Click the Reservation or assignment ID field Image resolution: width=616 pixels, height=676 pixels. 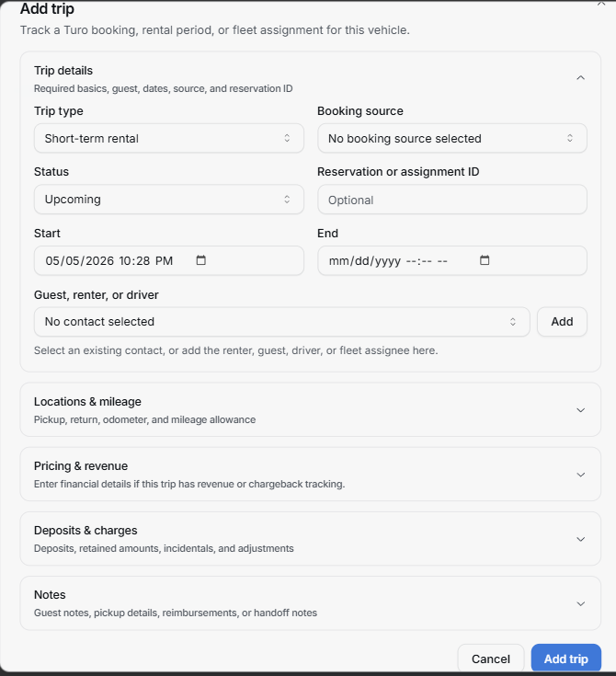coord(452,200)
